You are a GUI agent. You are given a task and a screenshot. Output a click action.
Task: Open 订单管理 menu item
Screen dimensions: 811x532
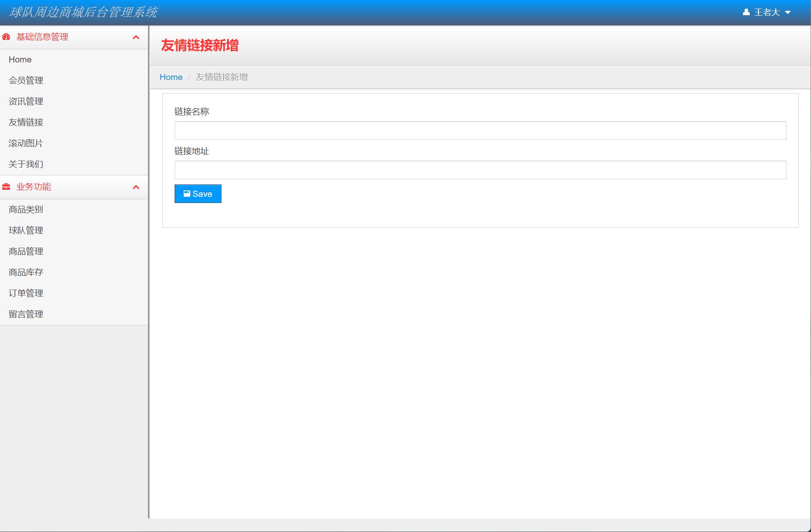[26, 293]
